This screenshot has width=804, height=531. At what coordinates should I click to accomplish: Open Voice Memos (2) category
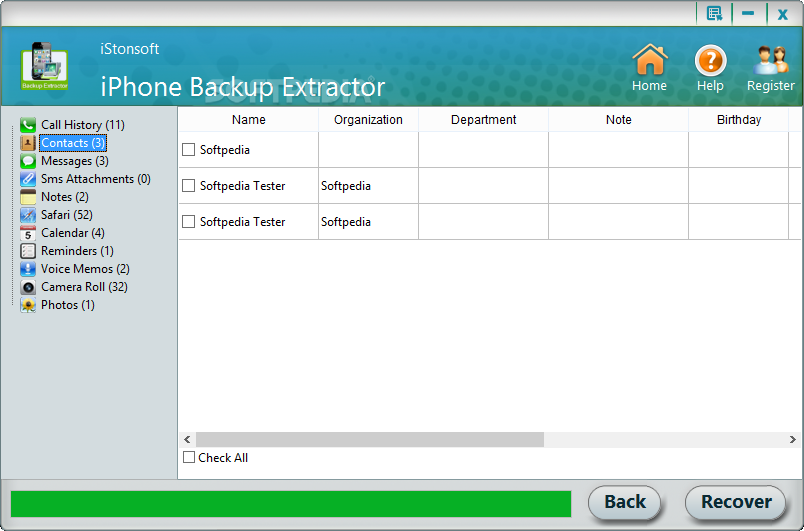85,269
